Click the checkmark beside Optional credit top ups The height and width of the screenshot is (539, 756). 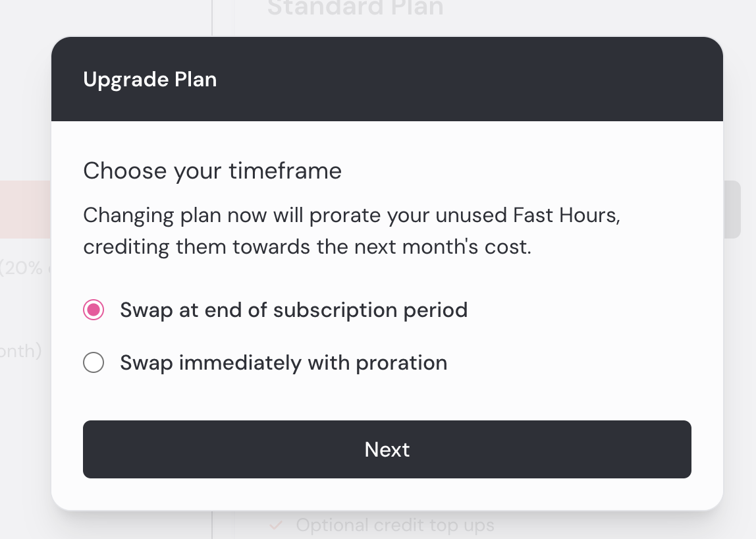point(277,525)
